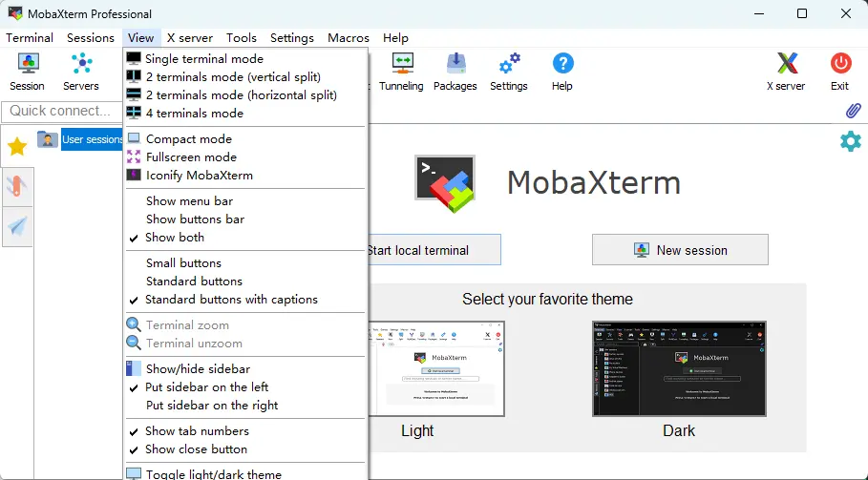
Task: Open the star favorites sidebar tab
Action: click(x=17, y=147)
